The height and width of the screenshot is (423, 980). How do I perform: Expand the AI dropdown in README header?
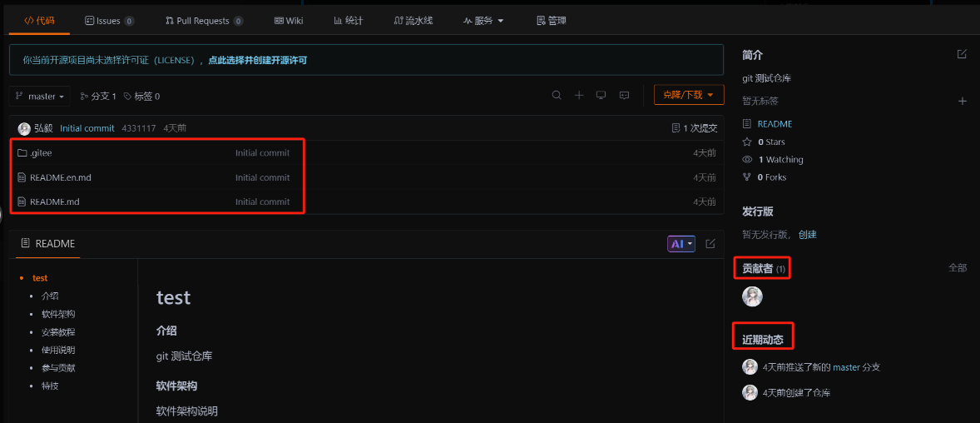681,244
